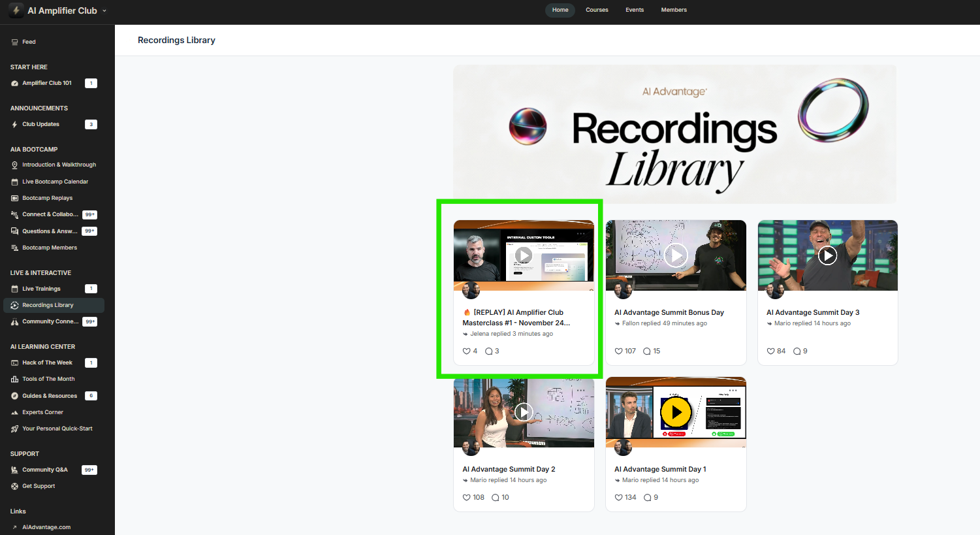Click the Experts Corner icon
The width and height of the screenshot is (980, 535).
pyautogui.click(x=14, y=412)
